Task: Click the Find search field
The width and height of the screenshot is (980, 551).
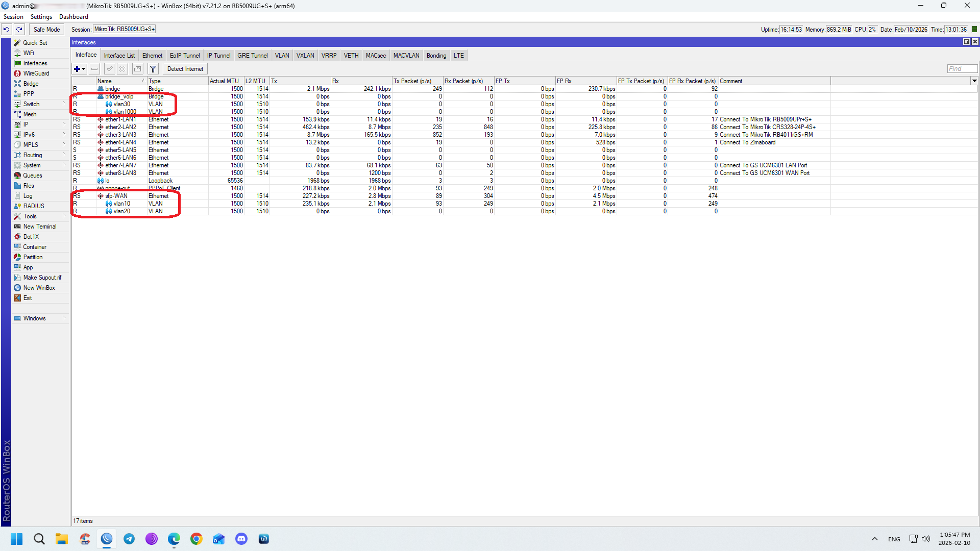Action: tap(962, 69)
